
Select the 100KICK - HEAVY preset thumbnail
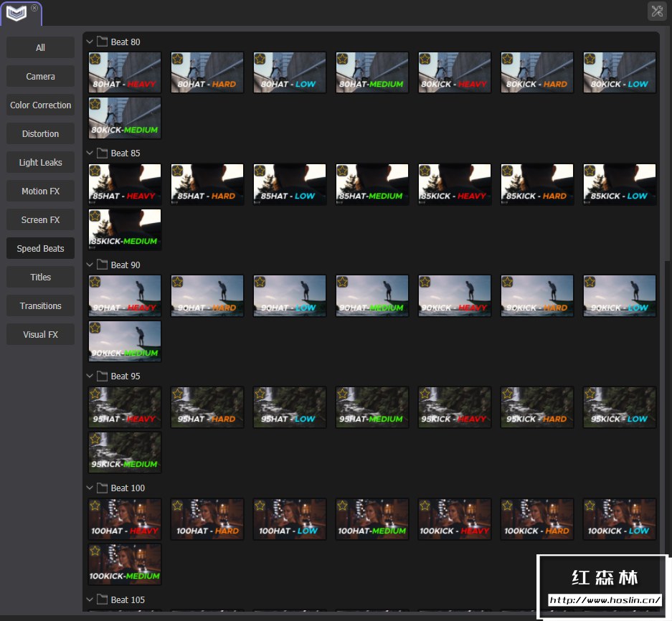click(454, 519)
